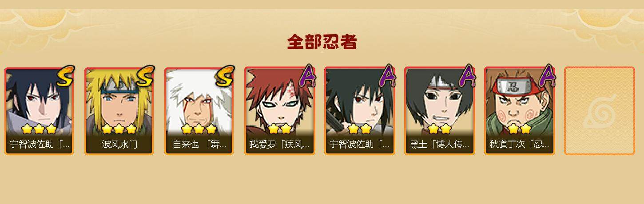
Task: Click the 波风水门 name label
Action: (x=119, y=145)
